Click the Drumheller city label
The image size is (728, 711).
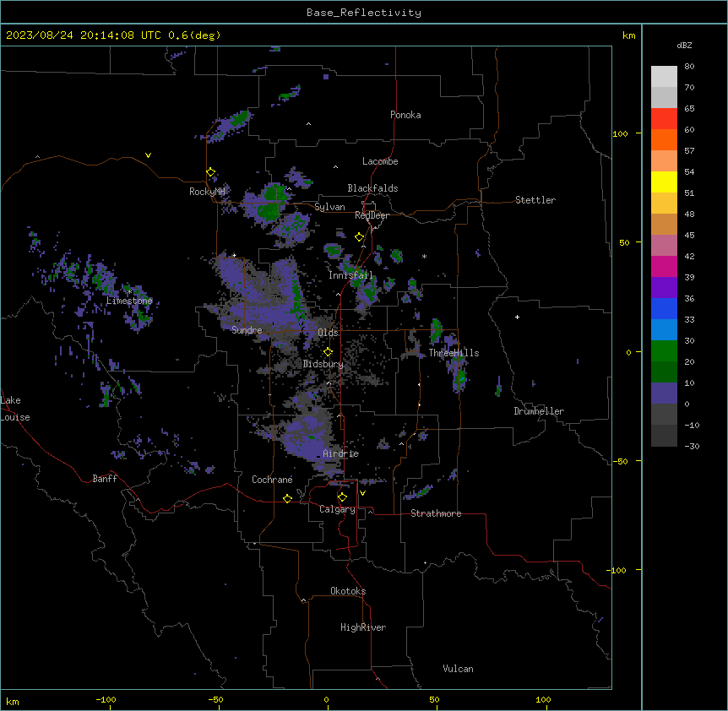pyautogui.click(x=539, y=411)
